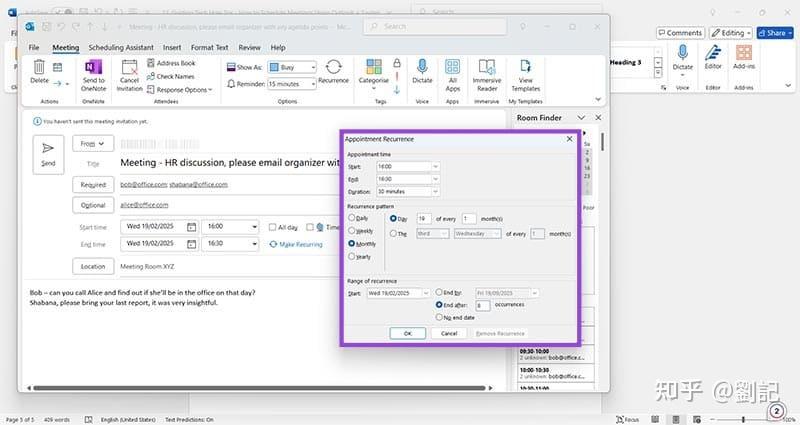Click the Required attendees button
This screenshot has width=800, height=425.
click(93, 185)
